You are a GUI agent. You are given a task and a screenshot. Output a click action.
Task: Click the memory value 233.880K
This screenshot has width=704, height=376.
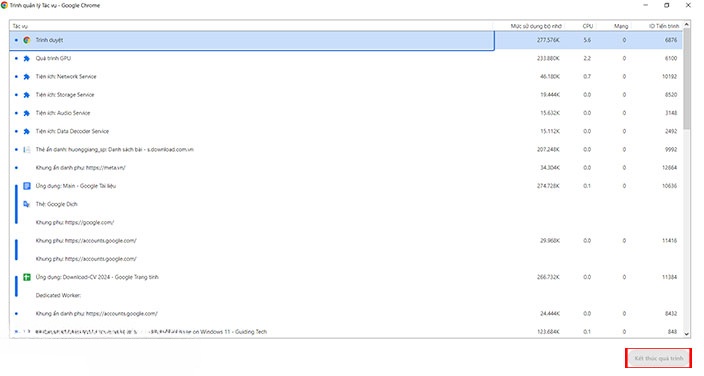coord(548,58)
